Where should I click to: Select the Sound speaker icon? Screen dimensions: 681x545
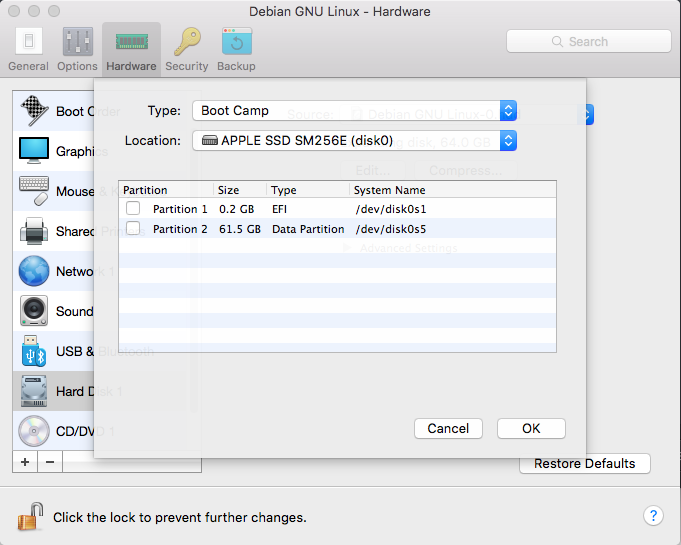coord(34,311)
